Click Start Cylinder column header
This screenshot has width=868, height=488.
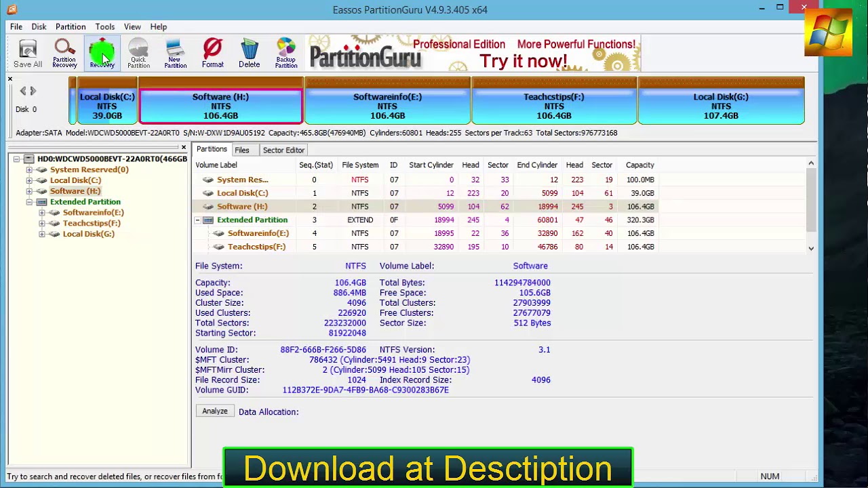pyautogui.click(x=431, y=165)
